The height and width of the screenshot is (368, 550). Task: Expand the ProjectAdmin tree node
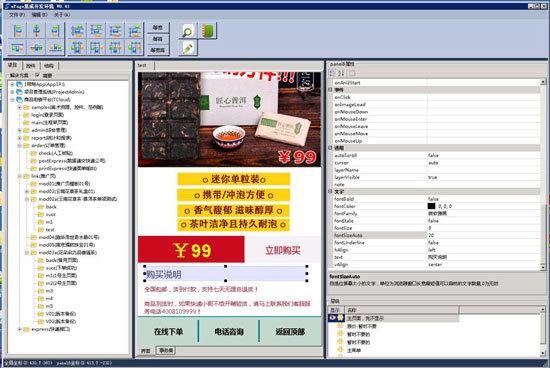(12, 92)
